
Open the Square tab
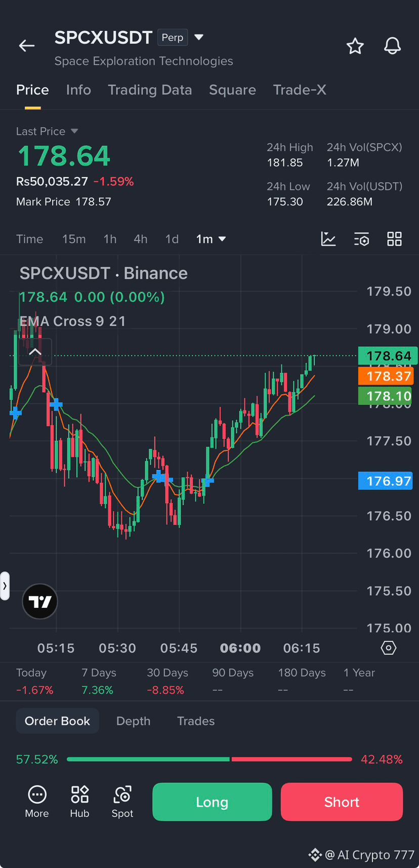coord(232,90)
